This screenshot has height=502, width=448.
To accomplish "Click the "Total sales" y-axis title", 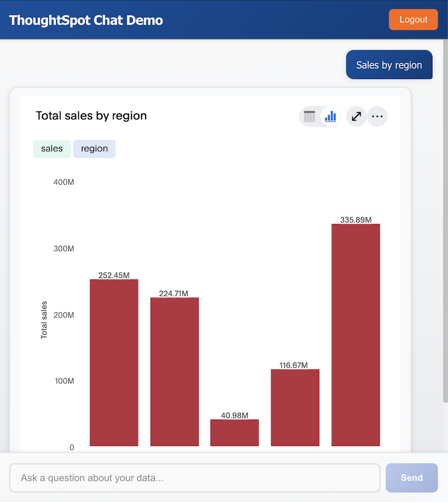I will coord(44,319).
